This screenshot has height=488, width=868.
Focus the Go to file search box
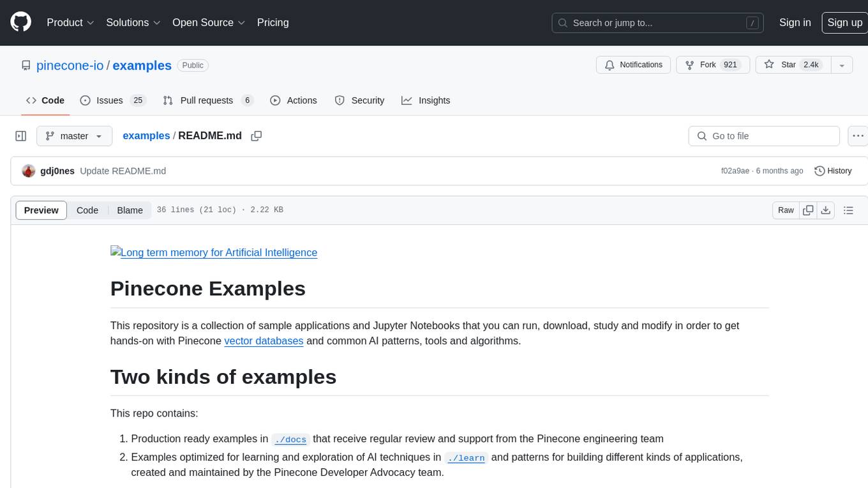pos(764,136)
